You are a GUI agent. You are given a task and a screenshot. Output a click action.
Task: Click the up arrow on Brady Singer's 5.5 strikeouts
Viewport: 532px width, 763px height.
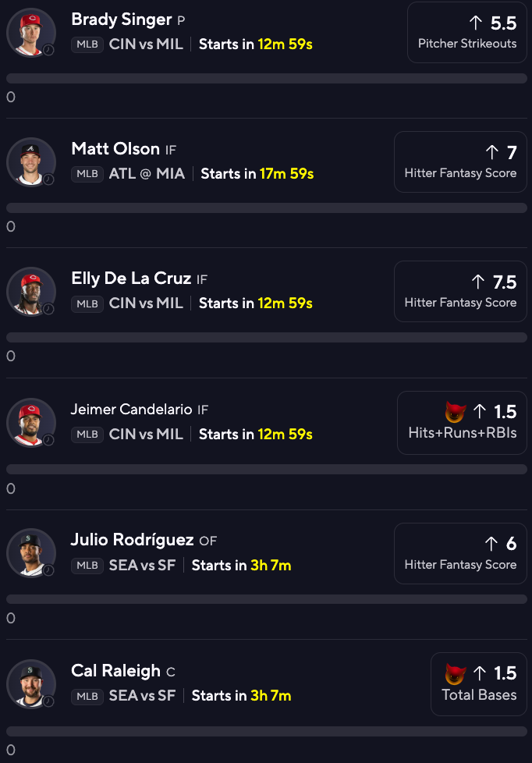[x=476, y=23]
